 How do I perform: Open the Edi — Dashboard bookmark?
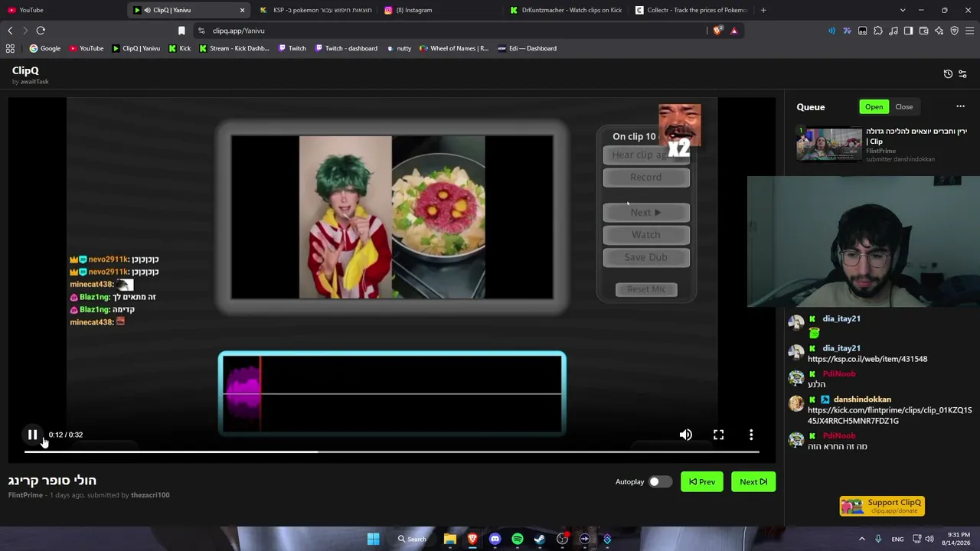(527, 48)
